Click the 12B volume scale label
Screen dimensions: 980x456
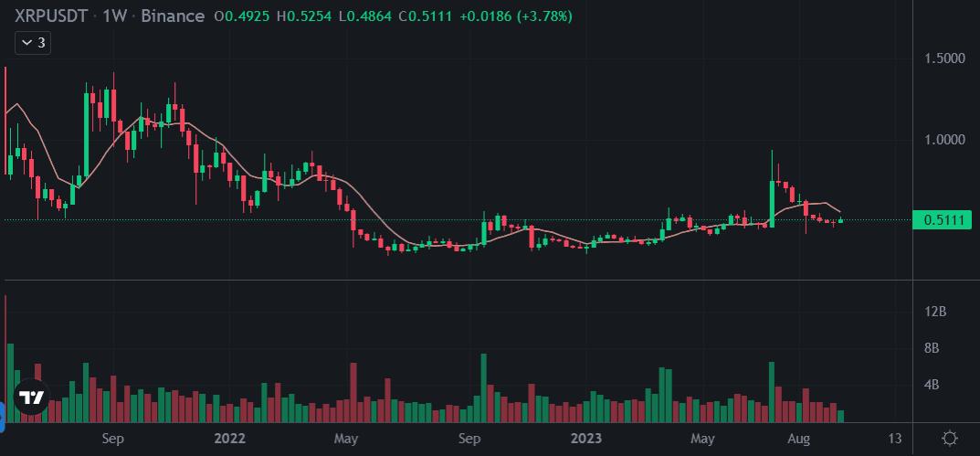pyautogui.click(x=934, y=312)
